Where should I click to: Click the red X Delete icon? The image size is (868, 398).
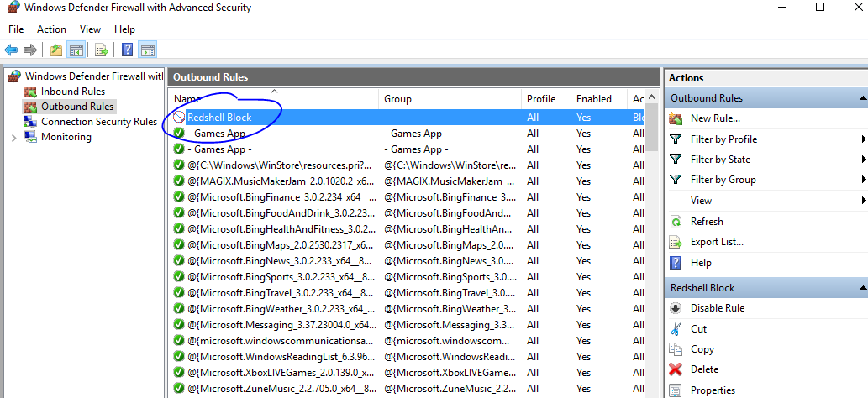pyautogui.click(x=676, y=369)
